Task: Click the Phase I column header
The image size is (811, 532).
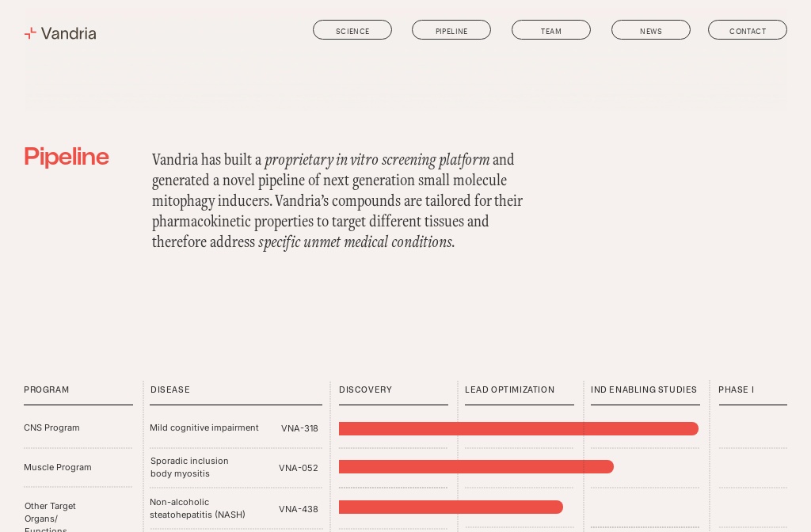Action: tap(737, 389)
